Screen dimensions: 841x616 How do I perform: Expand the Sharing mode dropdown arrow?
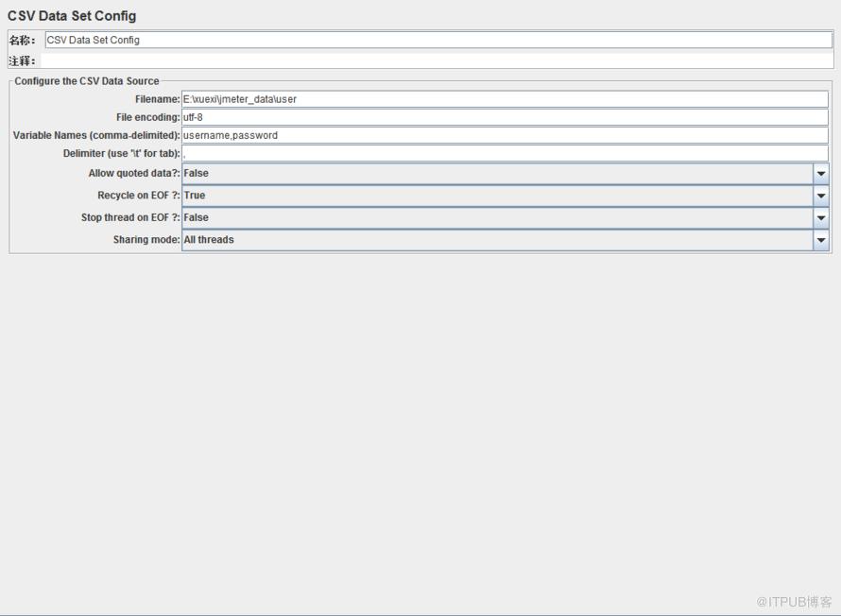tap(820, 240)
